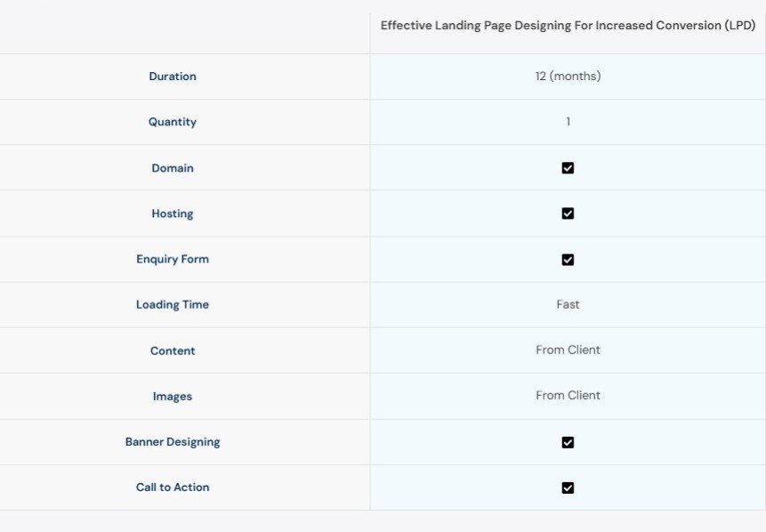Screen dimensions: 766x532
Task: Click the Content row label
Action: click(x=173, y=351)
